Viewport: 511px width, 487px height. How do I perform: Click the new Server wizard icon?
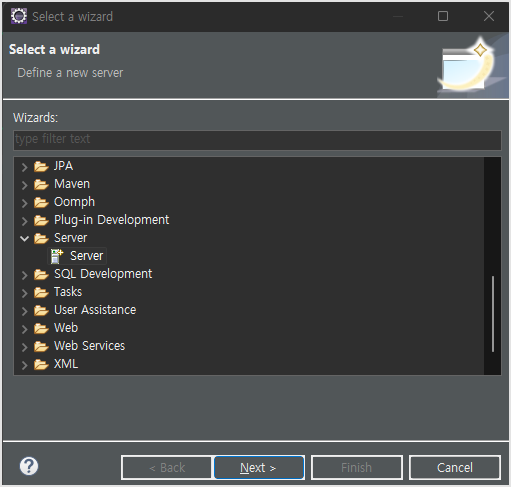coord(57,256)
